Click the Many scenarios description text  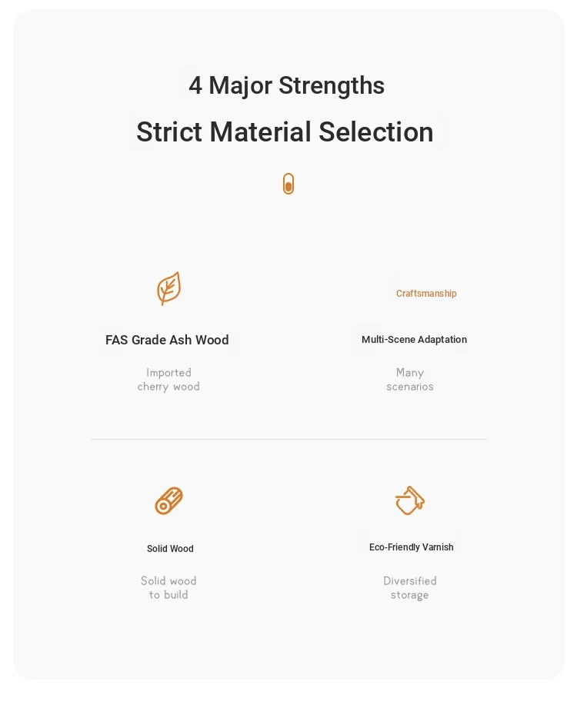coord(410,380)
